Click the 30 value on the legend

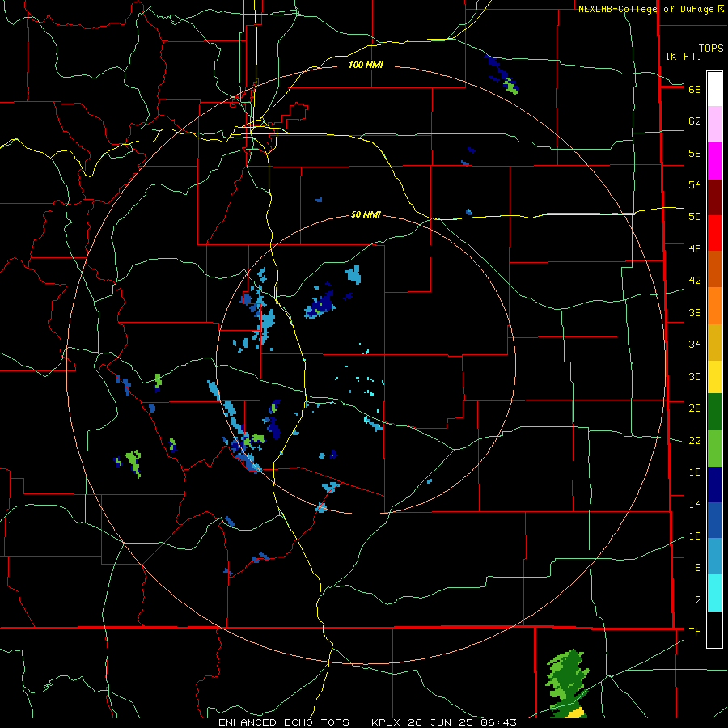click(695, 376)
